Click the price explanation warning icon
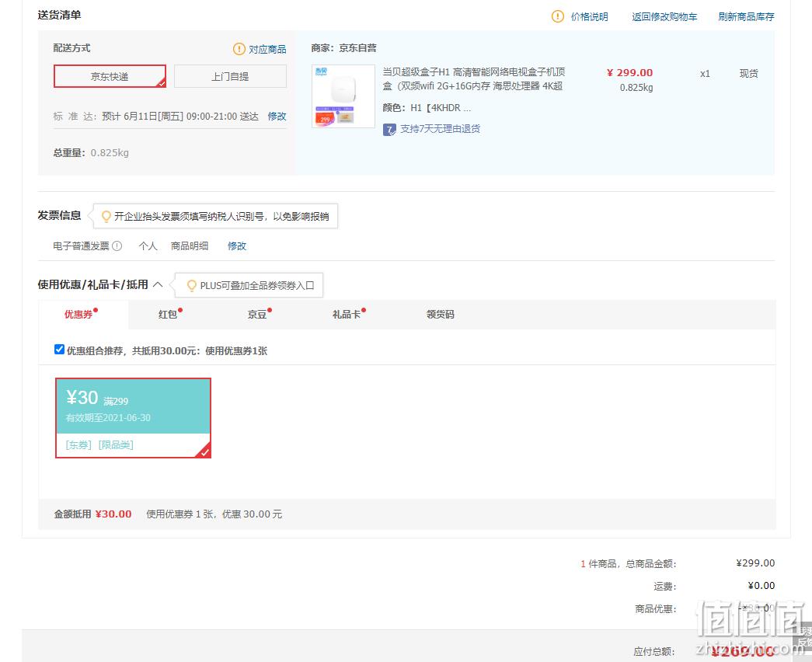812x662 pixels. [x=558, y=16]
